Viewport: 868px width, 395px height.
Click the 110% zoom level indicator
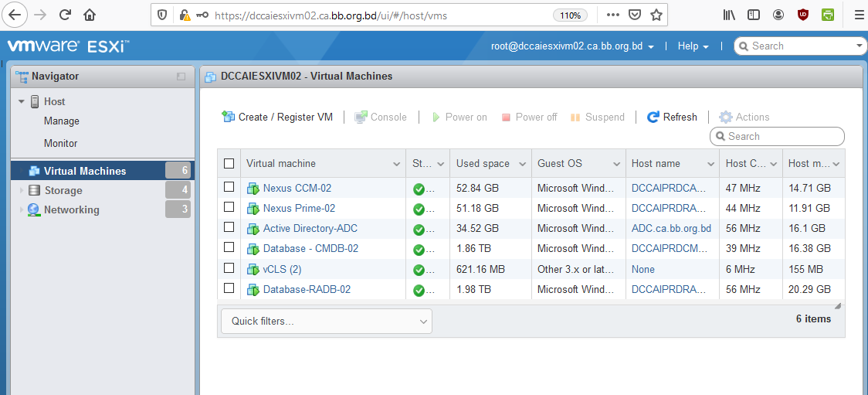coord(570,15)
